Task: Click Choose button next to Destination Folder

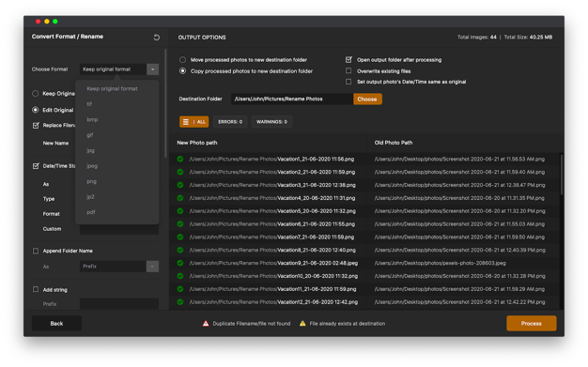Action: coord(367,99)
